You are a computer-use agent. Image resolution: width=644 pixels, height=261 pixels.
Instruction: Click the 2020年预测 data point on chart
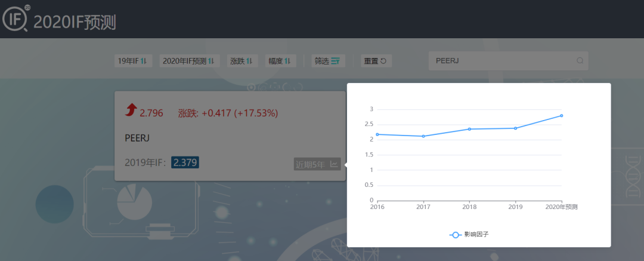[562, 116]
